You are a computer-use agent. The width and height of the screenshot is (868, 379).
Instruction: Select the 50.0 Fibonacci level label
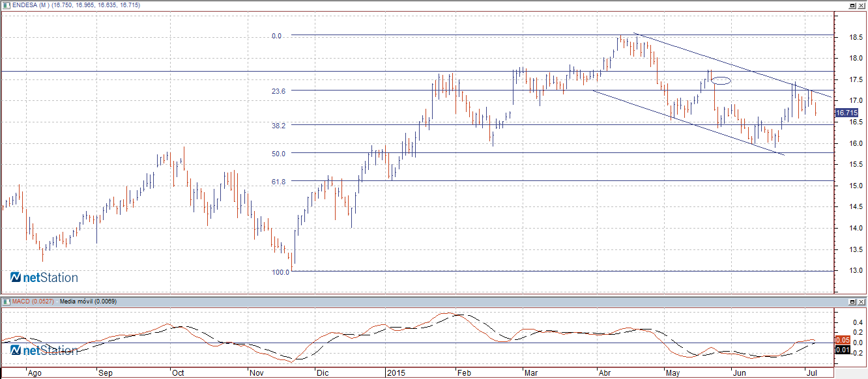pos(278,154)
